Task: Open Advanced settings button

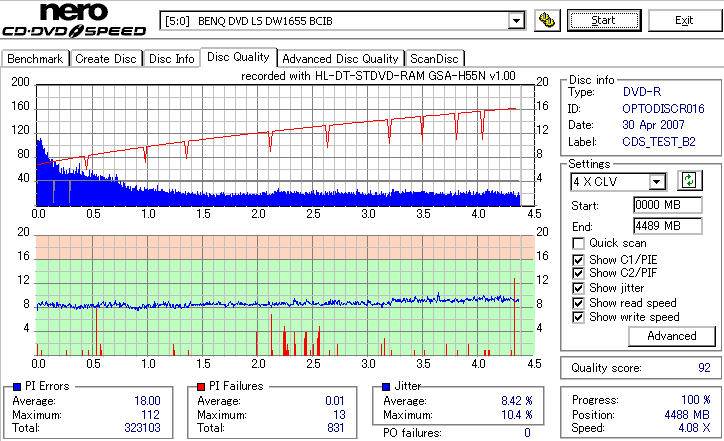Action: click(672, 336)
